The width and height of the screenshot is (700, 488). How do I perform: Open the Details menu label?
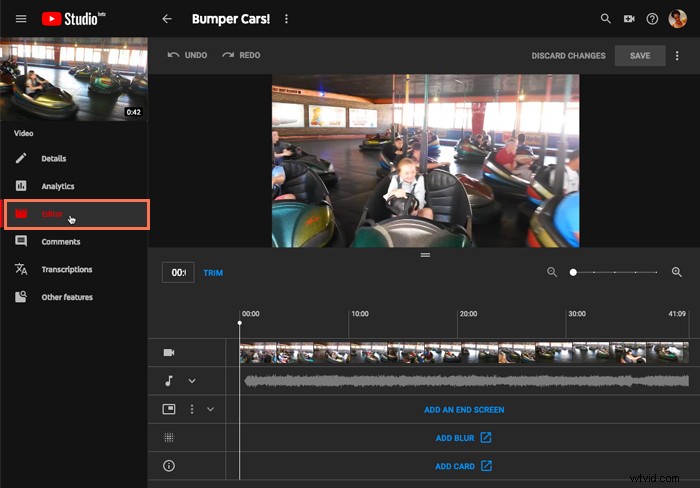(x=54, y=158)
